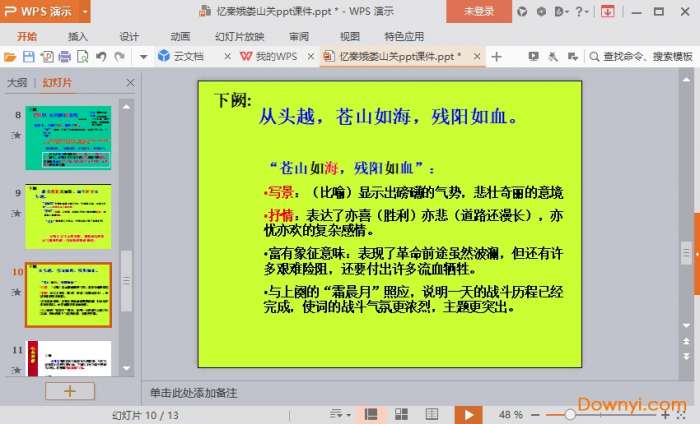Open the 视图 ribbon tab

click(x=350, y=36)
